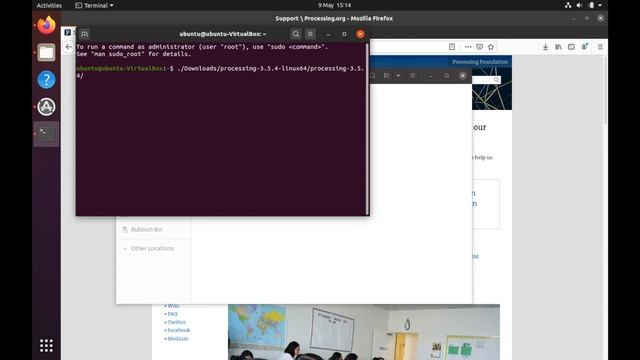Toggle the file manager view mode icon

pos(386,76)
